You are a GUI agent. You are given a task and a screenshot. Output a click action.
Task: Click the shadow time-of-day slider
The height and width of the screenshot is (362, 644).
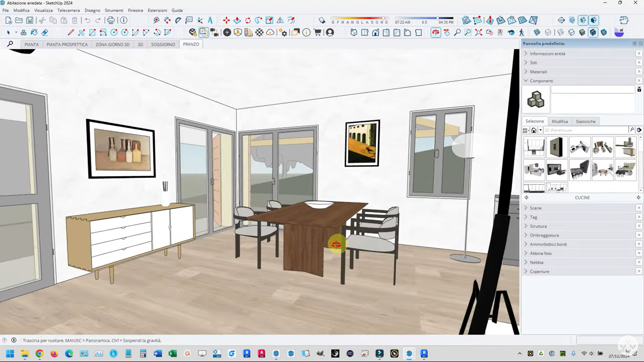coord(424,18)
